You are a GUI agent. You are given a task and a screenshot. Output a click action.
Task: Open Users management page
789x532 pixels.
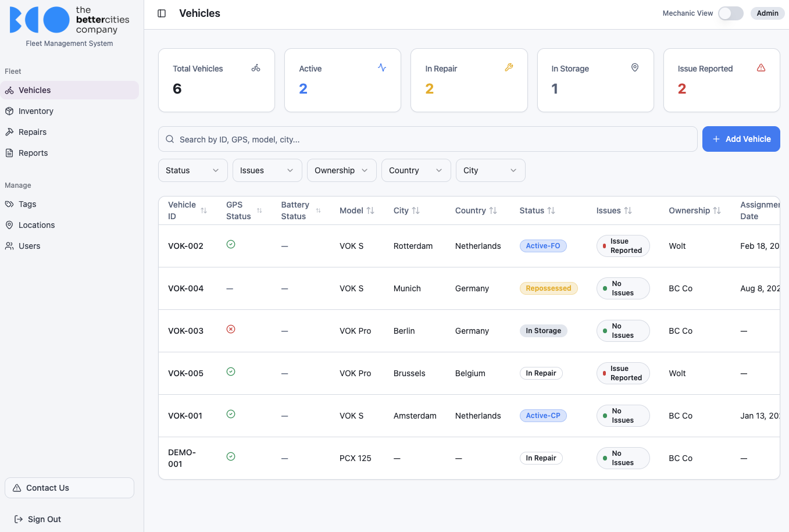[70, 246]
